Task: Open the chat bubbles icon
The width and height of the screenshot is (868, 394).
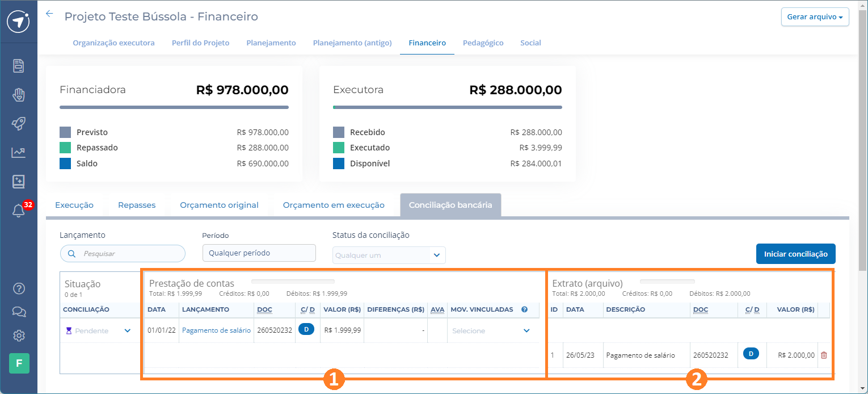Action: (x=19, y=312)
